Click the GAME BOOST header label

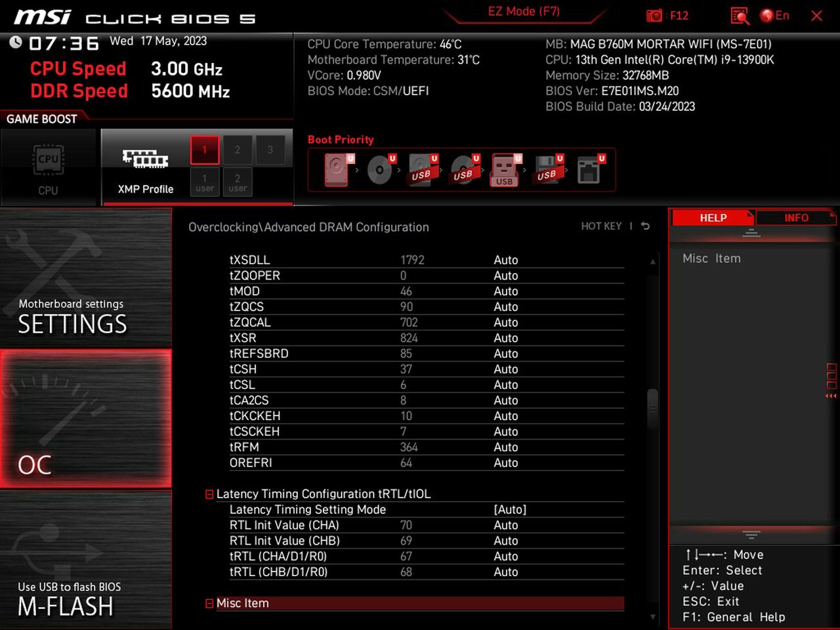[x=42, y=119]
